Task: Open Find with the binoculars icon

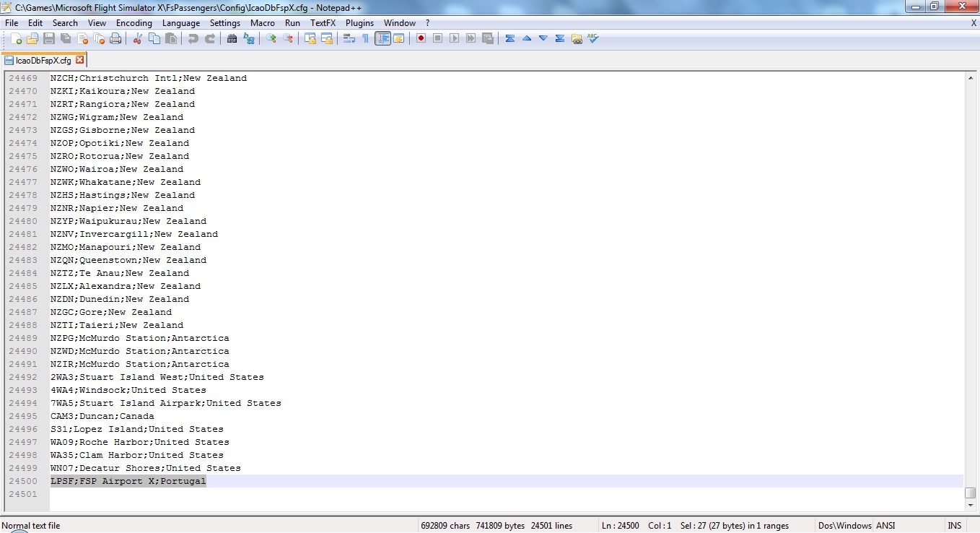Action: click(232, 38)
